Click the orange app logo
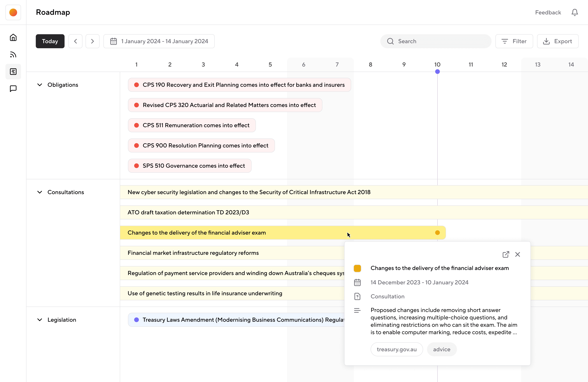Image resolution: width=588 pixels, height=382 pixels. coord(13,12)
